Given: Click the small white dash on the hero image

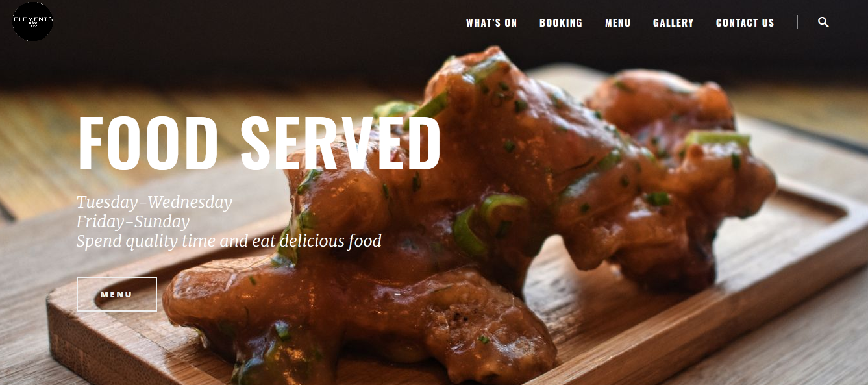Looking at the screenshot, I should (397, 294).
